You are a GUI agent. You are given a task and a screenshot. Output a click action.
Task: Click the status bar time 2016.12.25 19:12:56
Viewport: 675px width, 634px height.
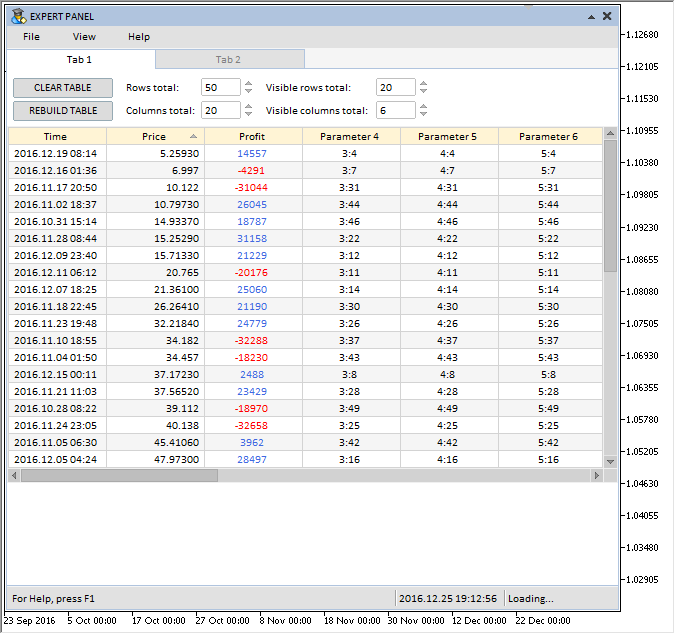448,599
